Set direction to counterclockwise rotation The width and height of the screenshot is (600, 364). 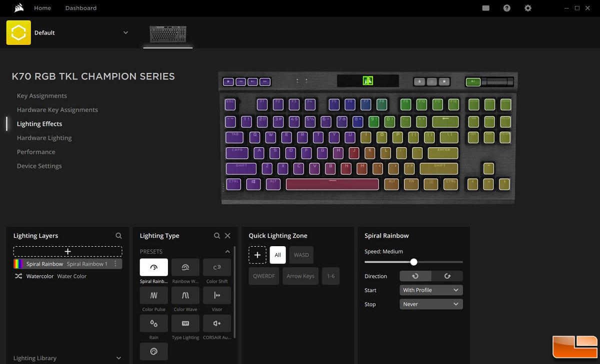(x=415, y=276)
